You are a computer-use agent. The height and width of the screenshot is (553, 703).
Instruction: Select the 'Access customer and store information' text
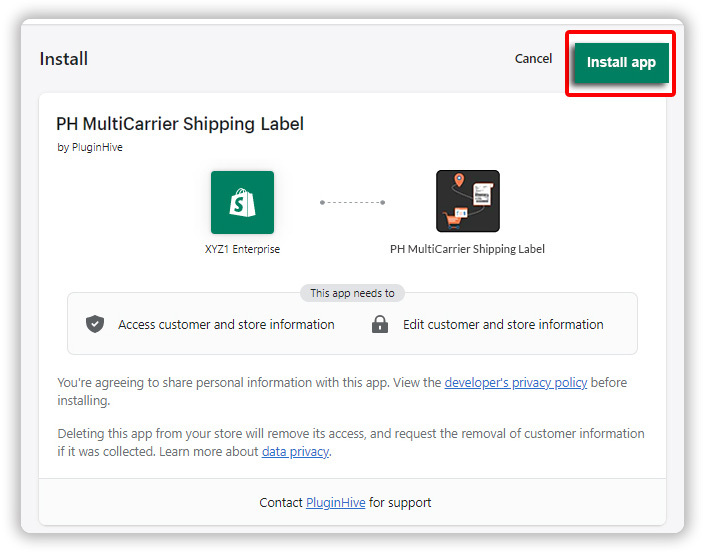pos(226,324)
